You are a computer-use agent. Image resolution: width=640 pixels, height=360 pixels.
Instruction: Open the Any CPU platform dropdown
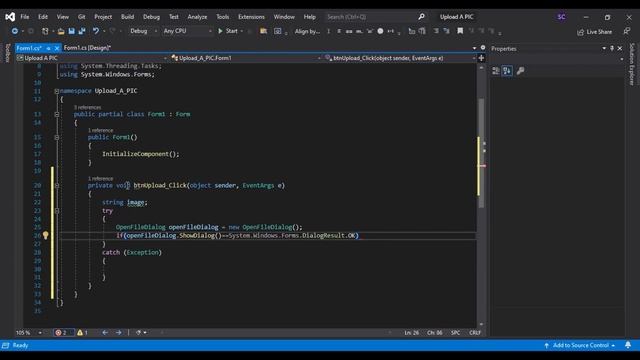(x=187, y=31)
